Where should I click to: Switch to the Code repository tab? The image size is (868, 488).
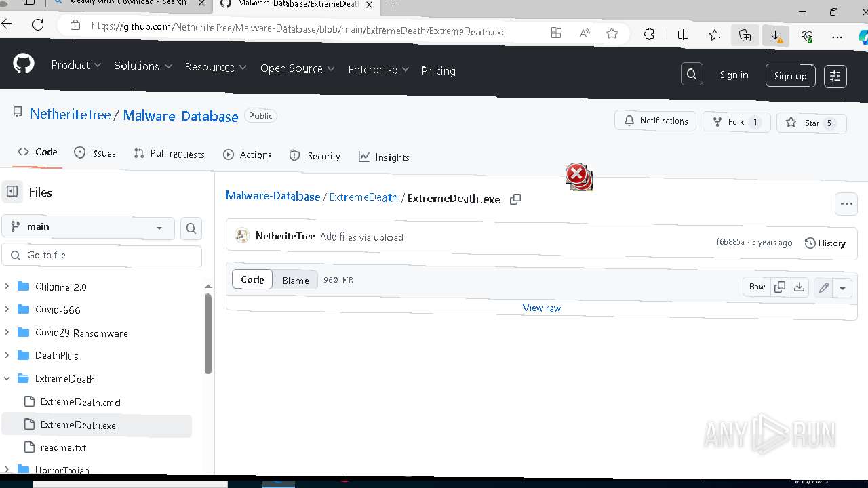pyautogui.click(x=37, y=152)
